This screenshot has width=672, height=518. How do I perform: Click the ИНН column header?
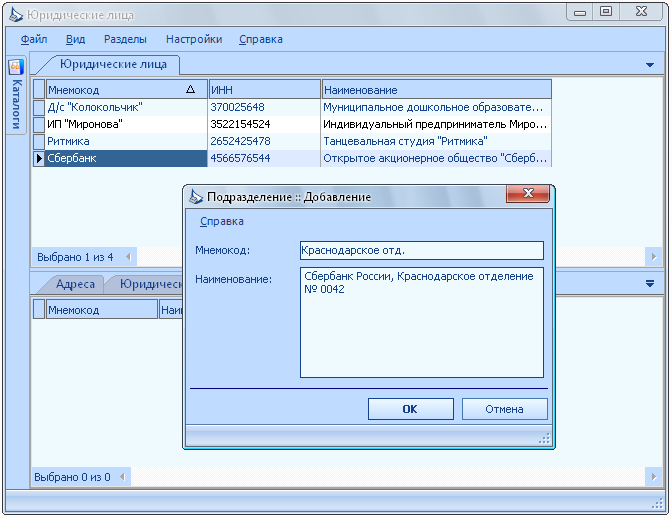click(264, 90)
